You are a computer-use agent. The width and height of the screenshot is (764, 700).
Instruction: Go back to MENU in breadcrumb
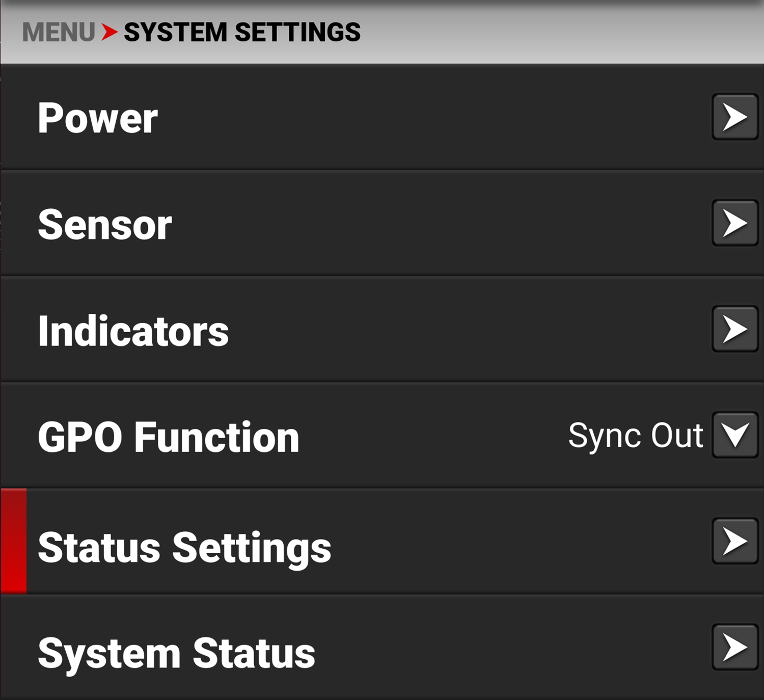tap(59, 33)
